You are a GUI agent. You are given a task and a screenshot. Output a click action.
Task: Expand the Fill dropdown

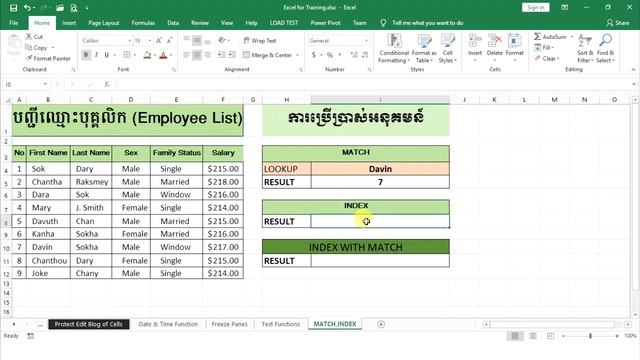[553, 48]
